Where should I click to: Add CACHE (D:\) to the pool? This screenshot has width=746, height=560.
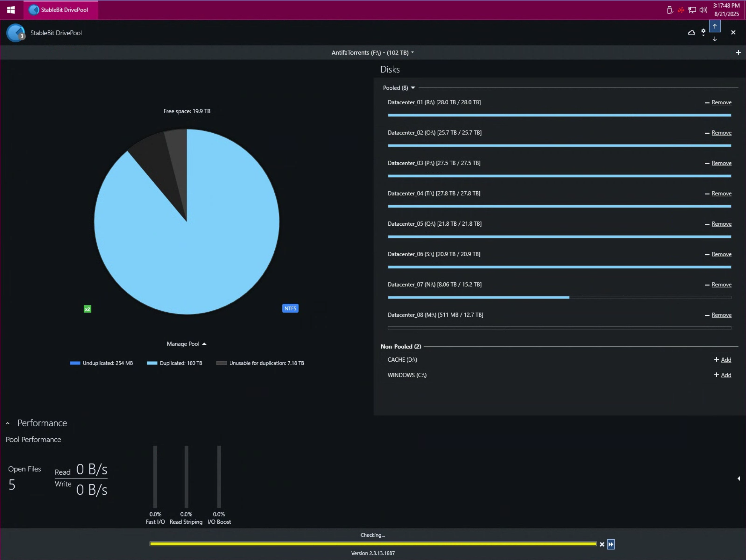click(723, 360)
